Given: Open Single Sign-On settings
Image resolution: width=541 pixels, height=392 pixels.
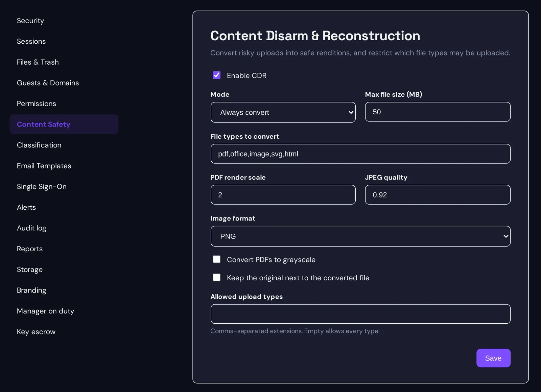Looking at the screenshot, I should (x=64, y=186).
